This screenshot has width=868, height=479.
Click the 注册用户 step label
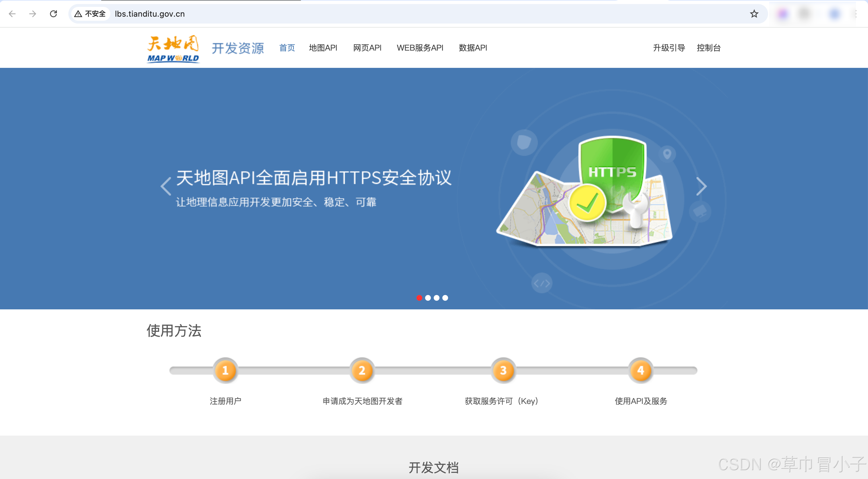(225, 401)
